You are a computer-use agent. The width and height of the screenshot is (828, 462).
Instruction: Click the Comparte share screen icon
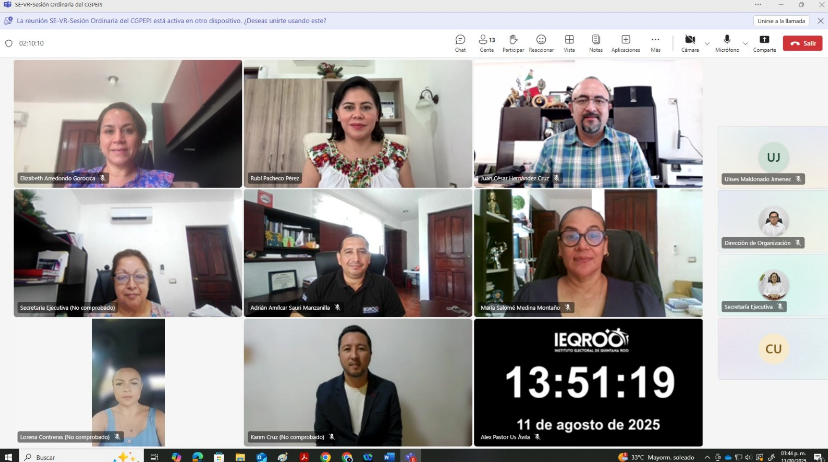click(764, 42)
